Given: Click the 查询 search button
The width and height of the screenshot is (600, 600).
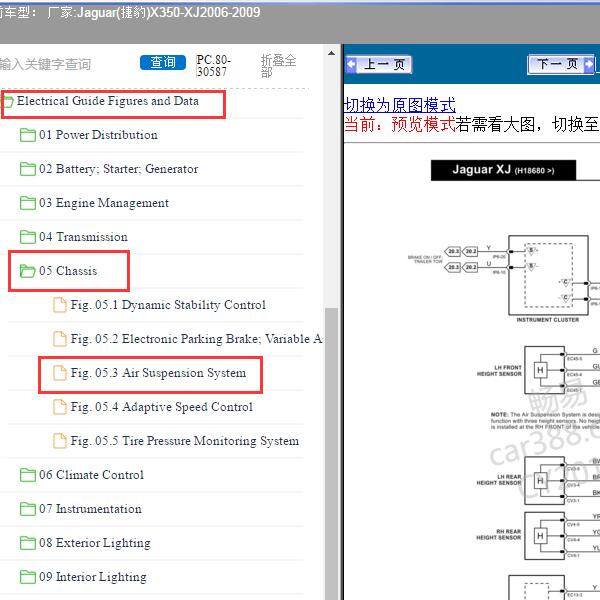Looking at the screenshot, I should pyautogui.click(x=163, y=63).
